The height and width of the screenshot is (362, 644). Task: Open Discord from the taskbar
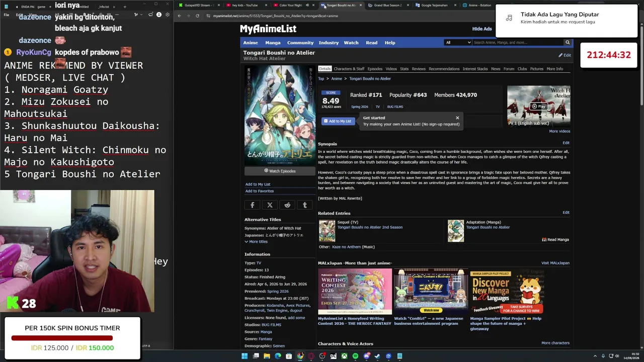(x=366, y=356)
